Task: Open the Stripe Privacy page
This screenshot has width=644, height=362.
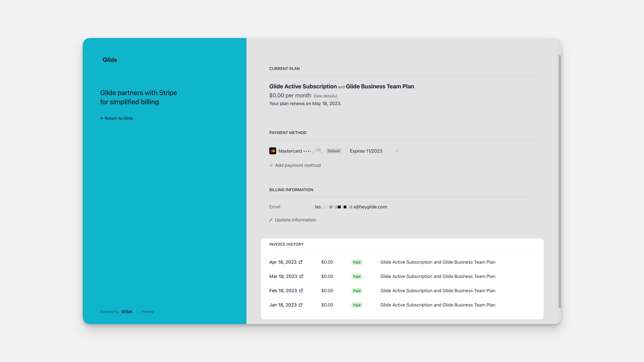Action: pos(147,311)
